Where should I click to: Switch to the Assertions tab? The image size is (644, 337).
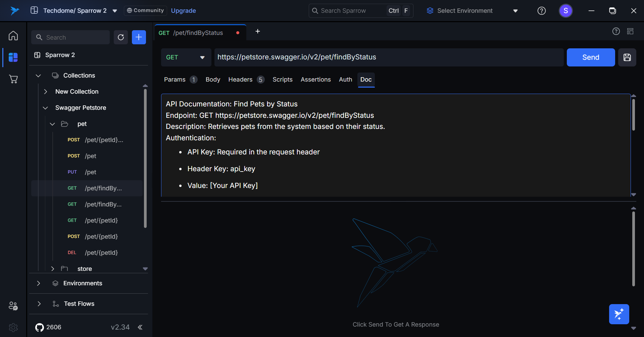315,80
